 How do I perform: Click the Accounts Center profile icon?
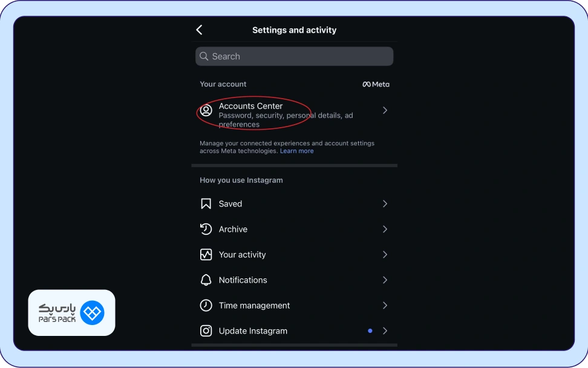point(206,111)
